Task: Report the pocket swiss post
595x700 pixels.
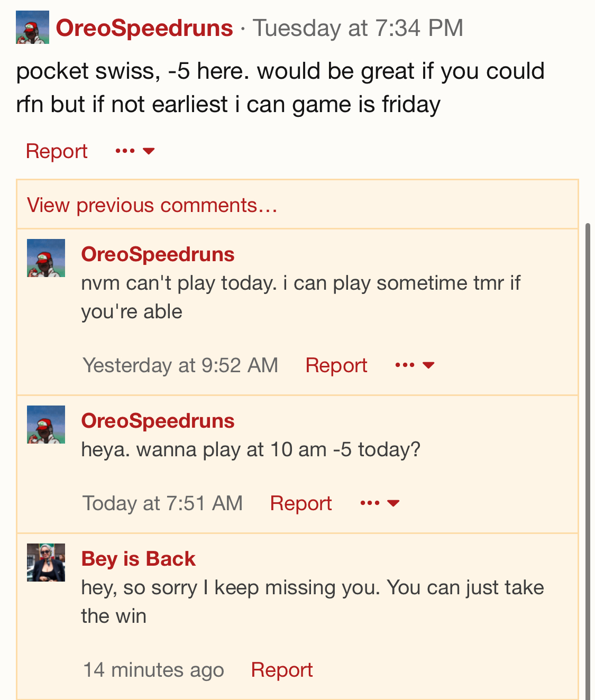Action: pos(57,151)
